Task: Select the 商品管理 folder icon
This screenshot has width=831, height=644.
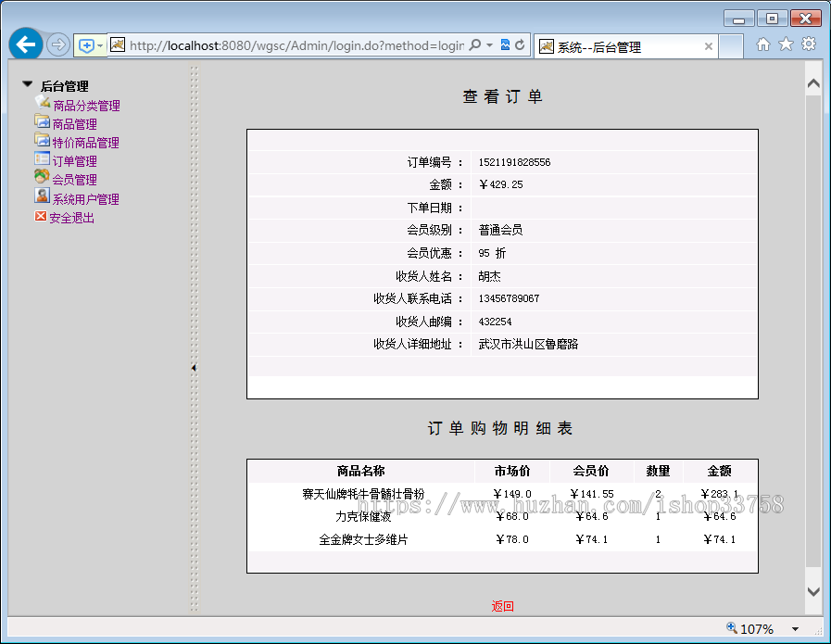Action: coord(41,122)
